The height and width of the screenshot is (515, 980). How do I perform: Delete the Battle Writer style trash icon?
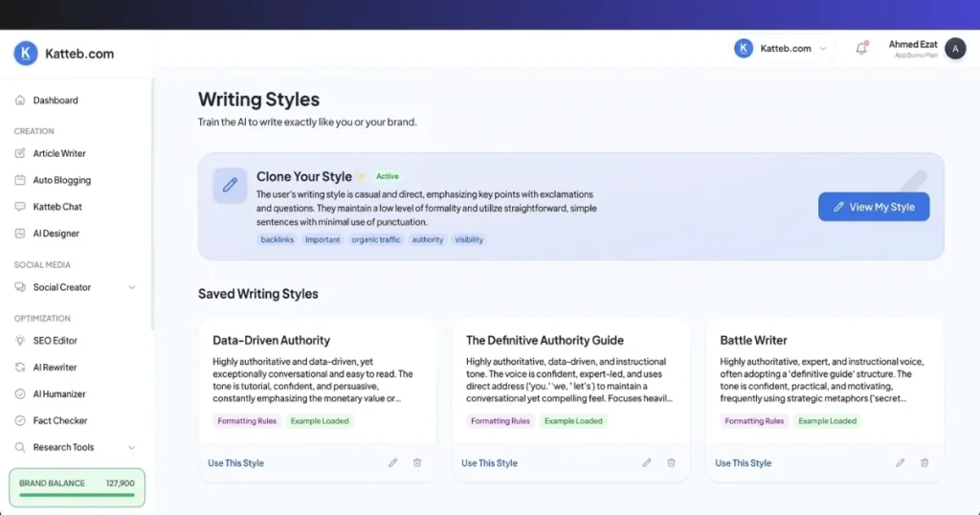click(x=924, y=463)
